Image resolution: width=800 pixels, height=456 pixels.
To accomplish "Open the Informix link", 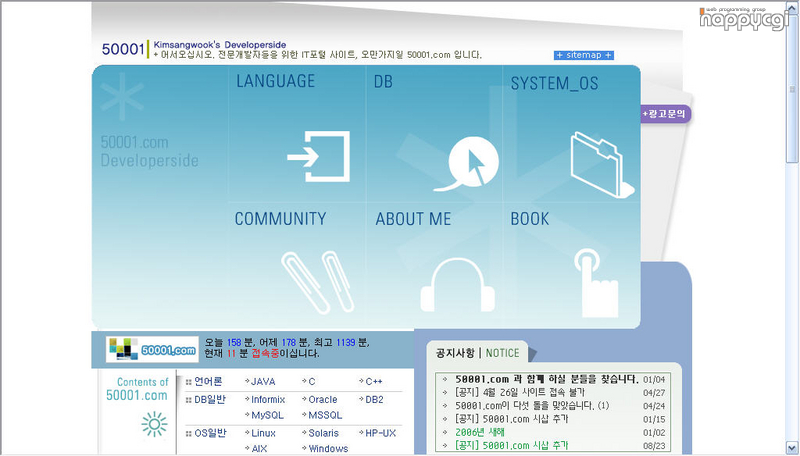I will point(268,399).
